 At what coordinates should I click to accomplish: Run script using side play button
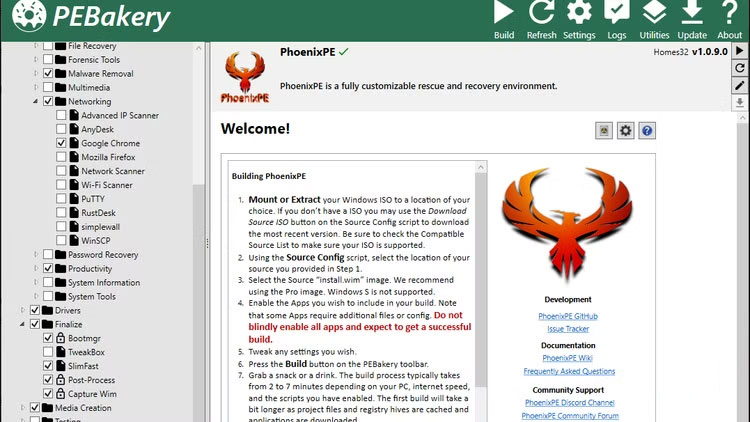point(739,51)
